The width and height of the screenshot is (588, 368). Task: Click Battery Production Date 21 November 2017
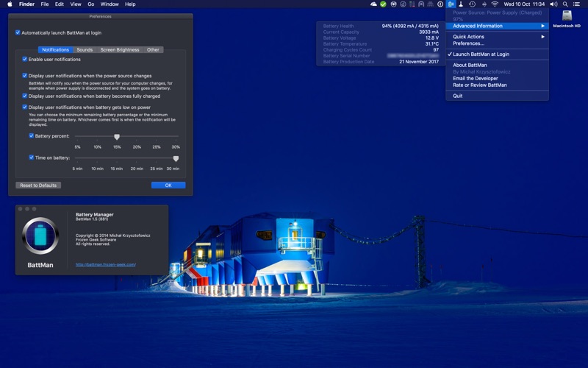pos(419,62)
